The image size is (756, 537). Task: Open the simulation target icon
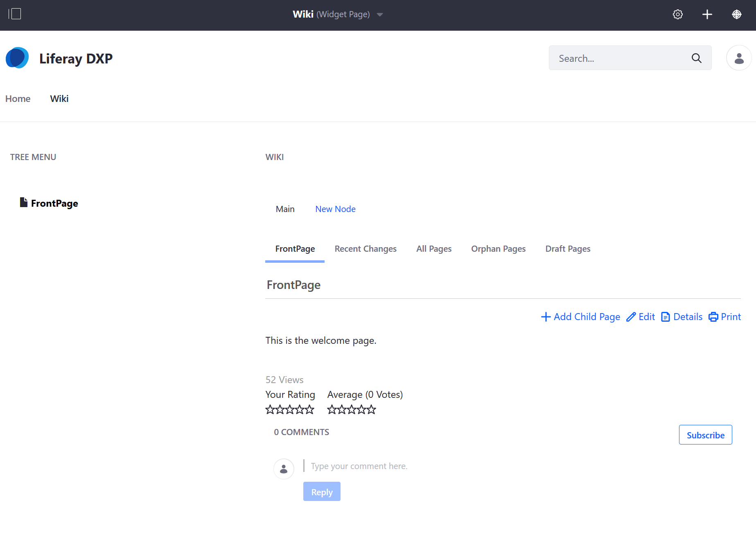pos(737,15)
